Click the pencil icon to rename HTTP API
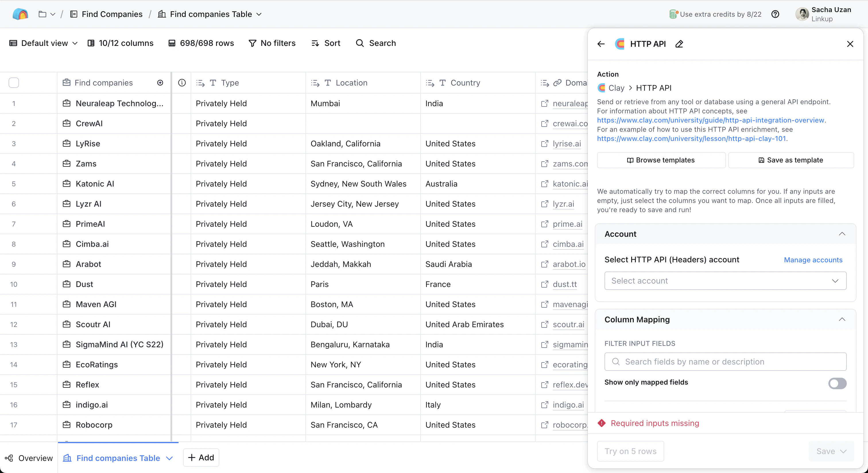 pos(679,44)
